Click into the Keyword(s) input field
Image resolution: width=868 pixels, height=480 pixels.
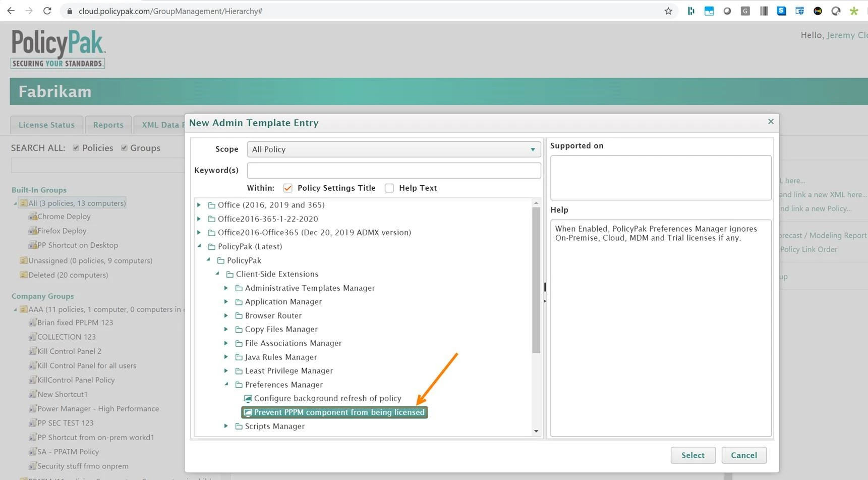pos(393,171)
